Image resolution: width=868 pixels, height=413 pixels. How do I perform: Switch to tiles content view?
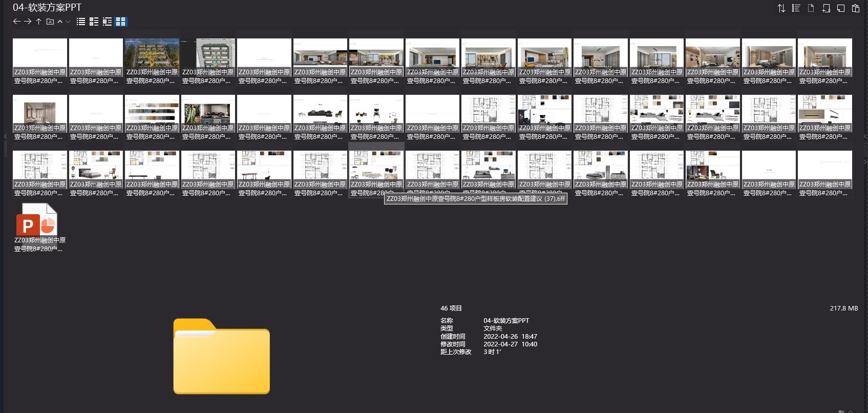tap(107, 22)
